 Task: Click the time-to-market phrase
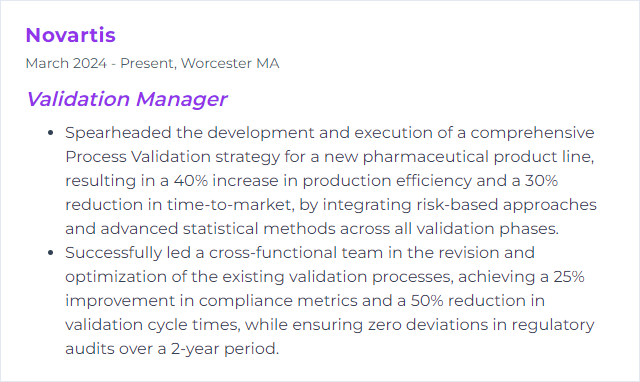pyautogui.click(x=230, y=205)
